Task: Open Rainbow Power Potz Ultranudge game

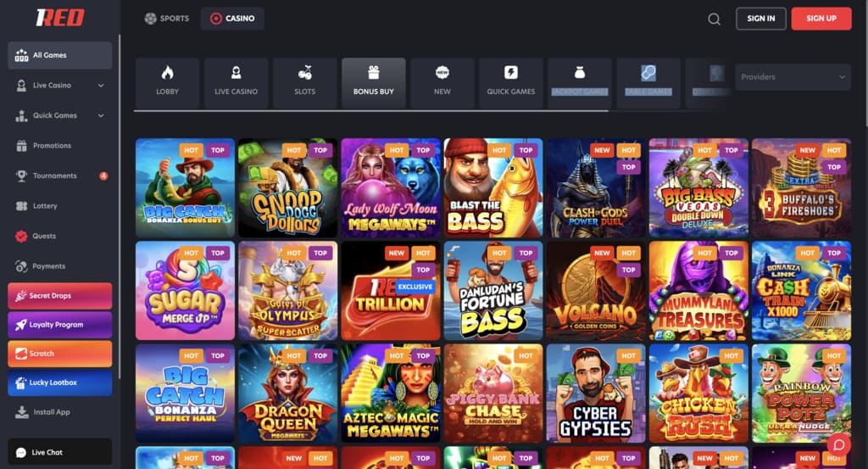Action: pos(802,394)
